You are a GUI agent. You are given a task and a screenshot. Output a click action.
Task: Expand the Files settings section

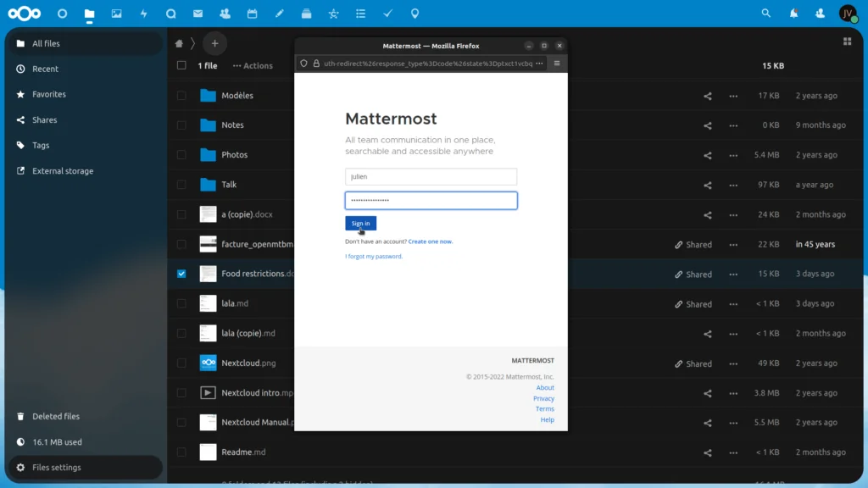pos(85,468)
